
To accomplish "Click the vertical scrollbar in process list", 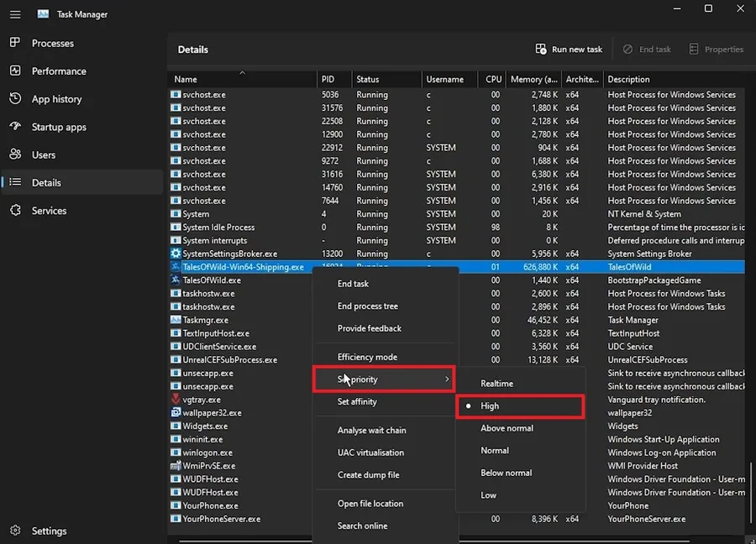I will 750,493.
